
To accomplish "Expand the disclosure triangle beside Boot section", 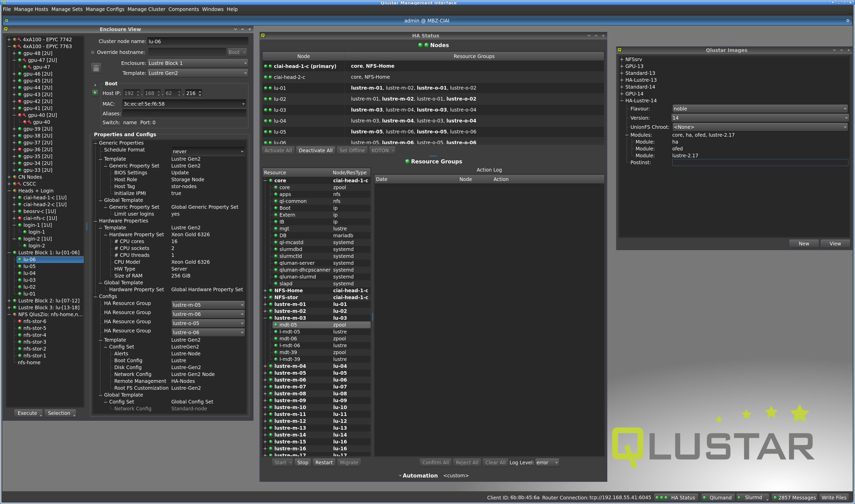I will 95,85.
